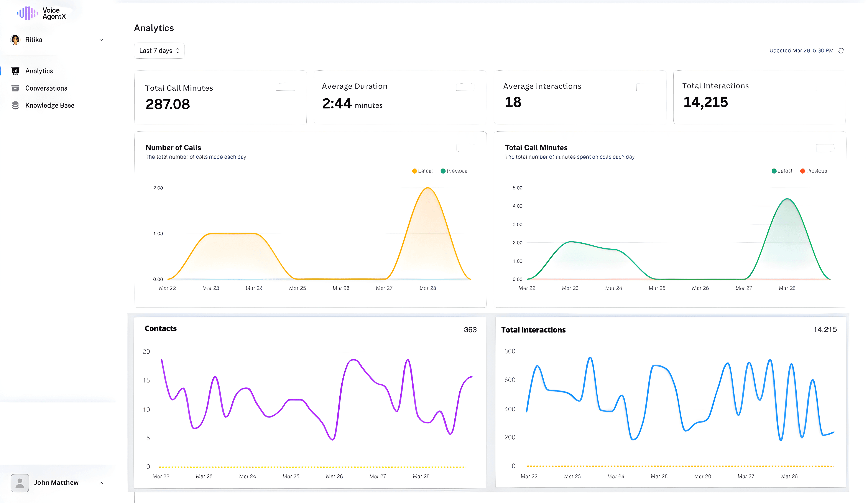The image size is (868, 503).
Task: Click the 14,215 total in Total Interactions chart
Action: point(825,330)
